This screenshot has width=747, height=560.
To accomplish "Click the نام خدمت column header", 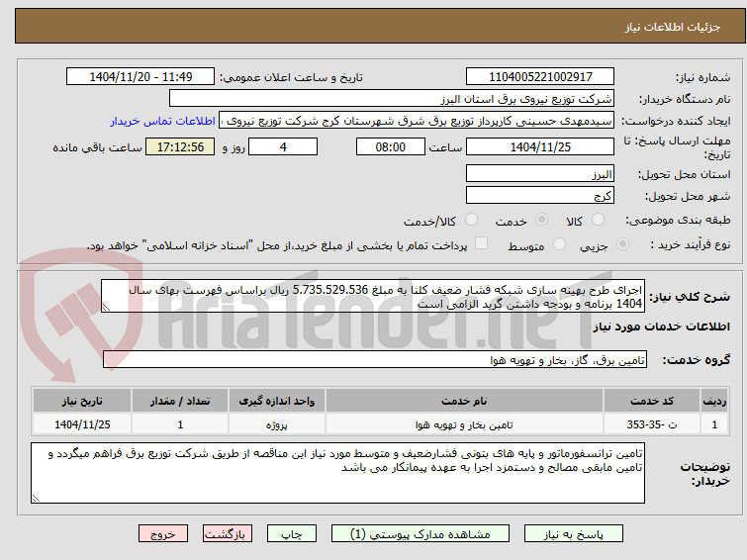I will pos(464,401).
